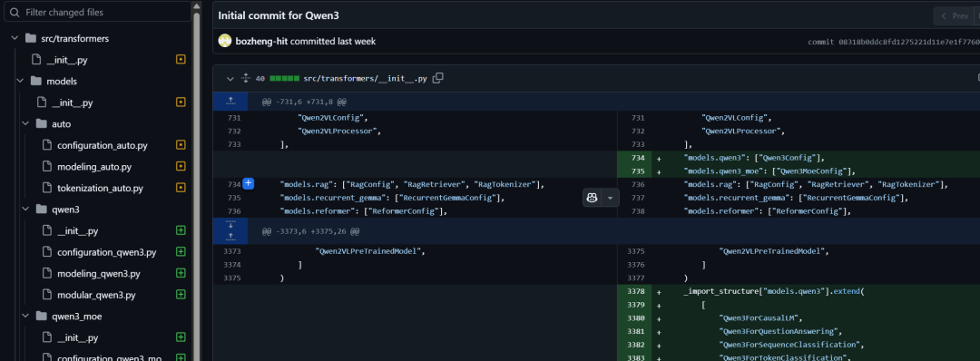Open configuration_auto.py in file tree

point(103,145)
